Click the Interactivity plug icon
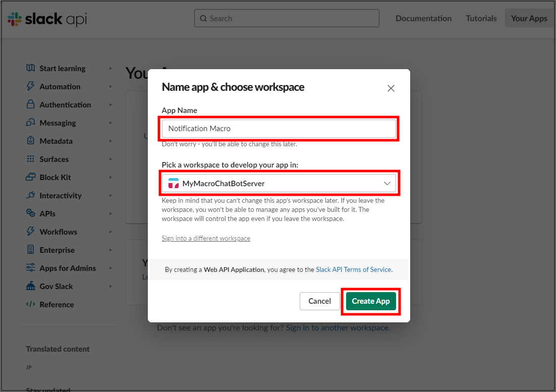This screenshot has width=556, height=392. (x=30, y=195)
